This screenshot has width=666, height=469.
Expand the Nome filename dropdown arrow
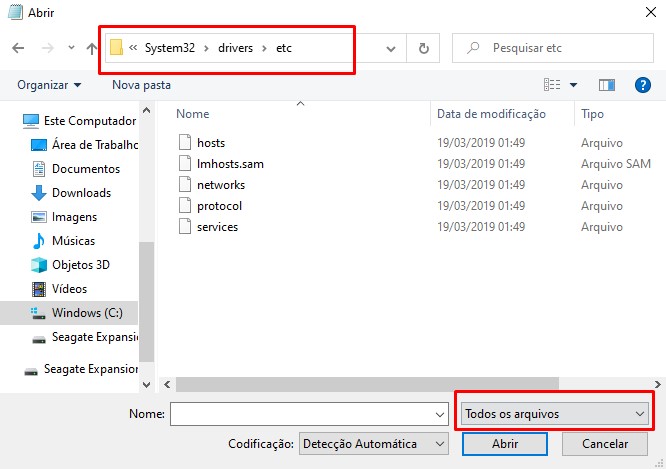(x=440, y=414)
